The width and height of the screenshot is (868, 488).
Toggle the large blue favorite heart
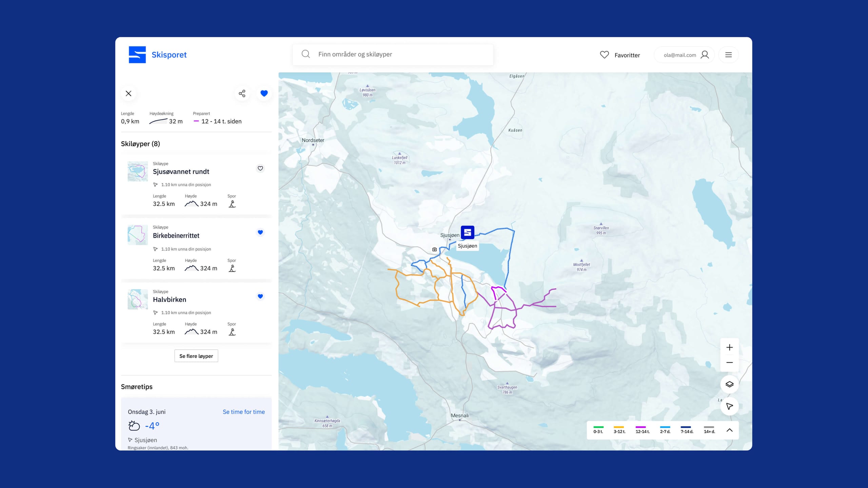click(x=264, y=94)
